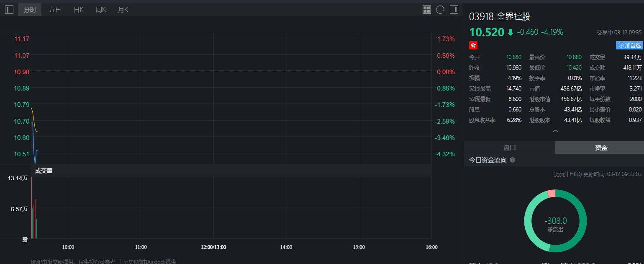The height and width of the screenshot is (264, 644).
Task: Click the 03918 金界控股 stock title
Action: (x=500, y=17)
